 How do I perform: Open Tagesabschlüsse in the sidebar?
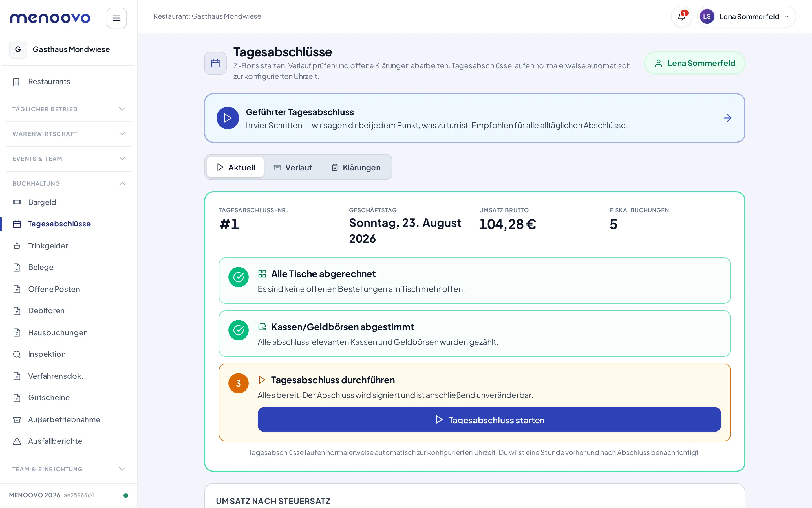69,224
